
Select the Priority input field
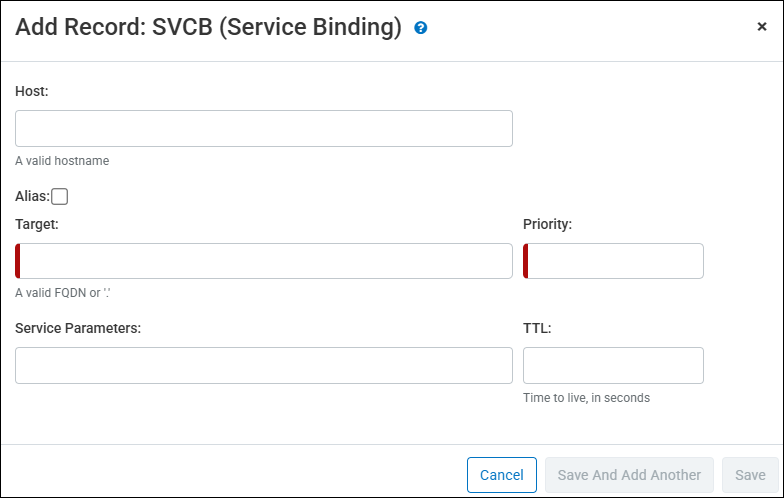[613, 261]
